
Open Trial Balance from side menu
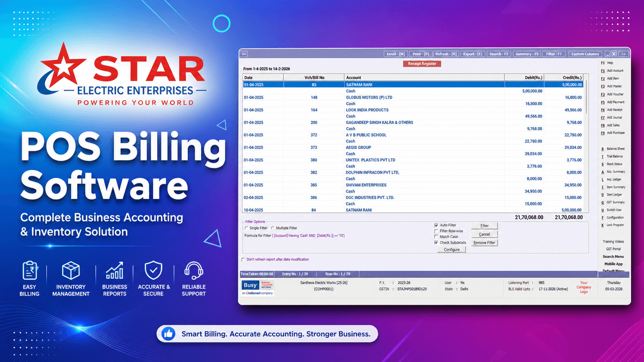[x=612, y=156]
